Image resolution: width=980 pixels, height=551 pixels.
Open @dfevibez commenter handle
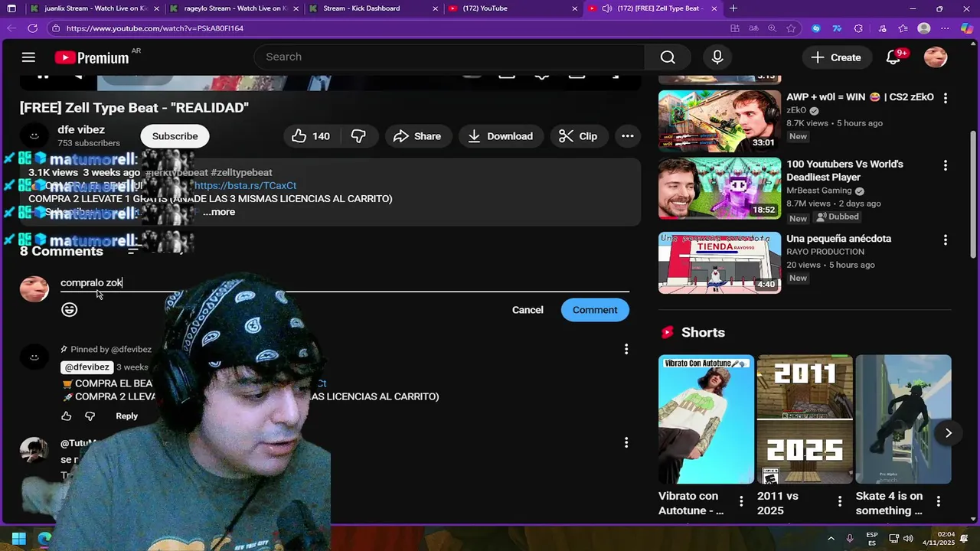(x=87, y=367)
